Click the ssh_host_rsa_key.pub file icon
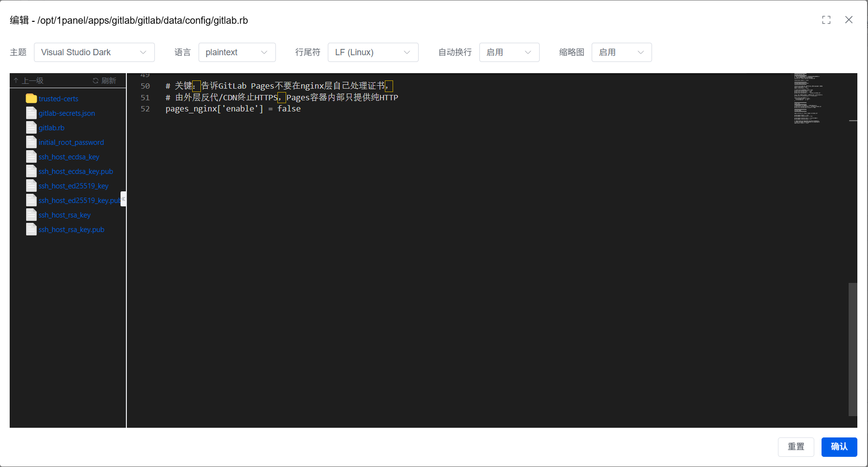Image resolution: width=868 pixels, height=467 pixels. click(31, 229)
